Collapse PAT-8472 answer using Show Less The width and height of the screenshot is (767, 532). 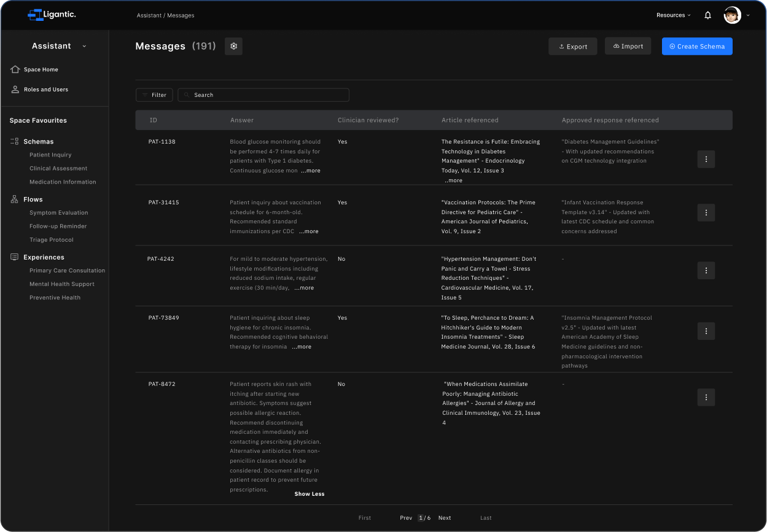click(x=309, y=493)
